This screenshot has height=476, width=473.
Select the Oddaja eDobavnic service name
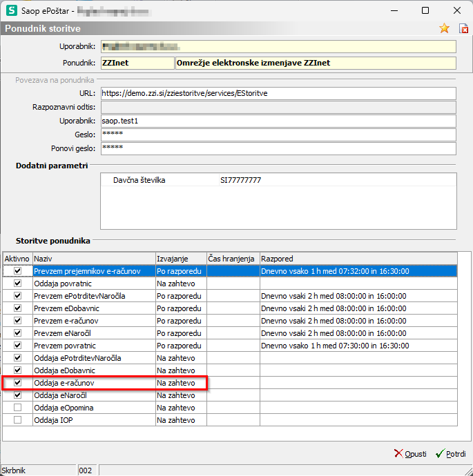[64, 370]
